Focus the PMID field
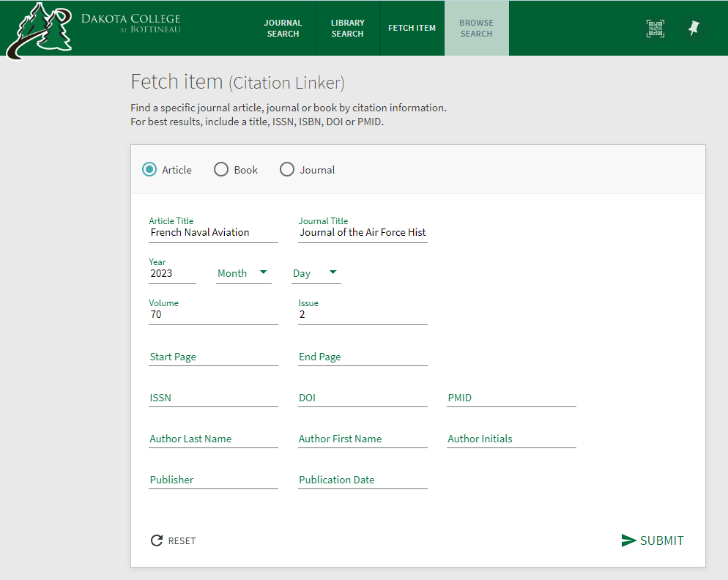This screenshot has width=728, height=580. [x=512, y=398]
